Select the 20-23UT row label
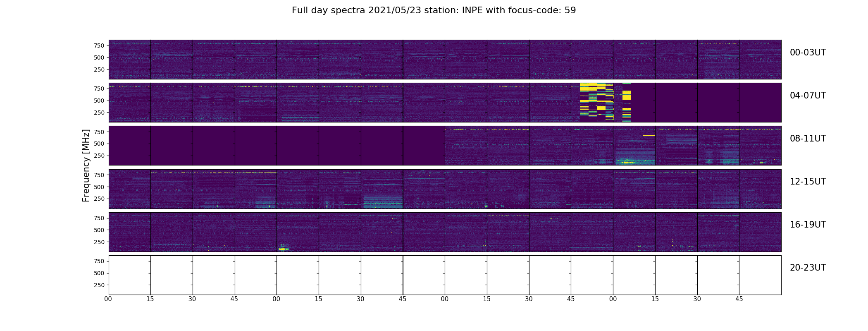The width and height of the screenshot is (868, 331). point(808,268)
